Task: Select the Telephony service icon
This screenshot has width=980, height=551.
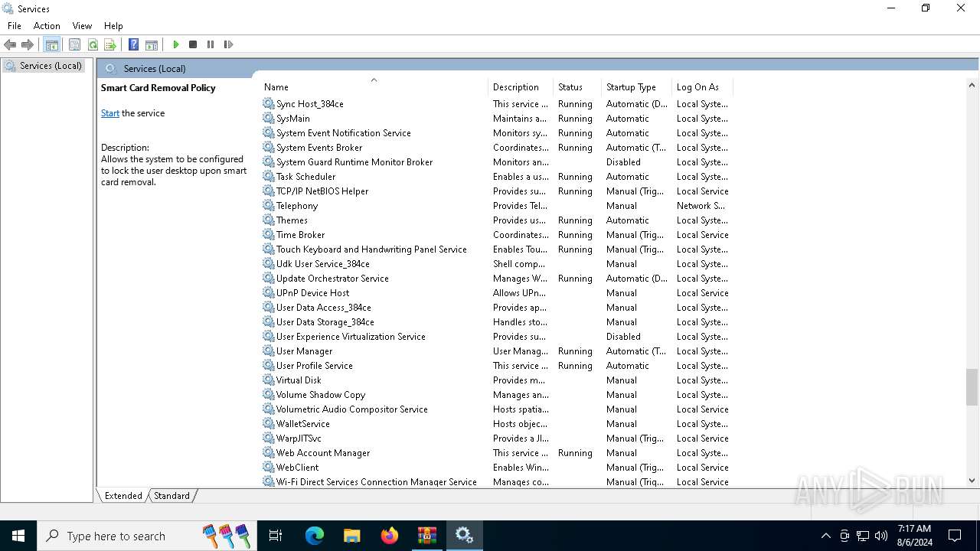Action: pyautogui.click(x=268, y=206)
